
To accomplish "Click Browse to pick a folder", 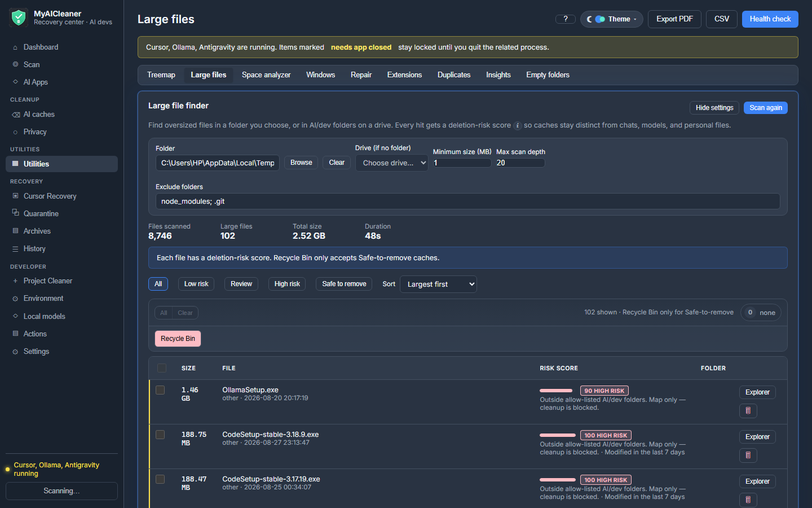I will 301,163.
